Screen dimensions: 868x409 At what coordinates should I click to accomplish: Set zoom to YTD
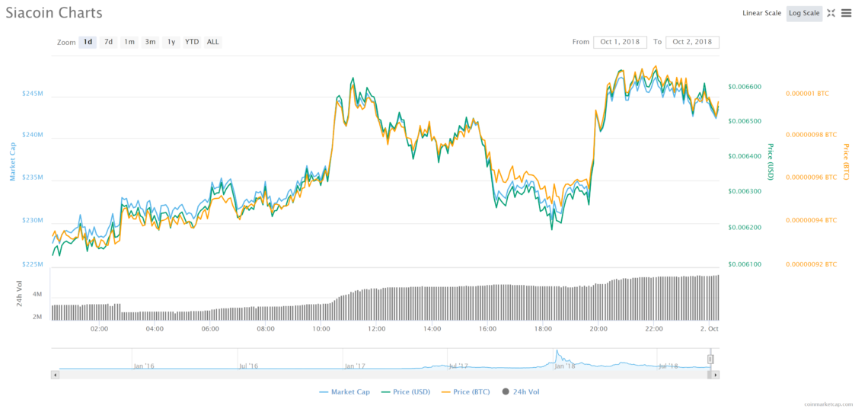(192, 42)
